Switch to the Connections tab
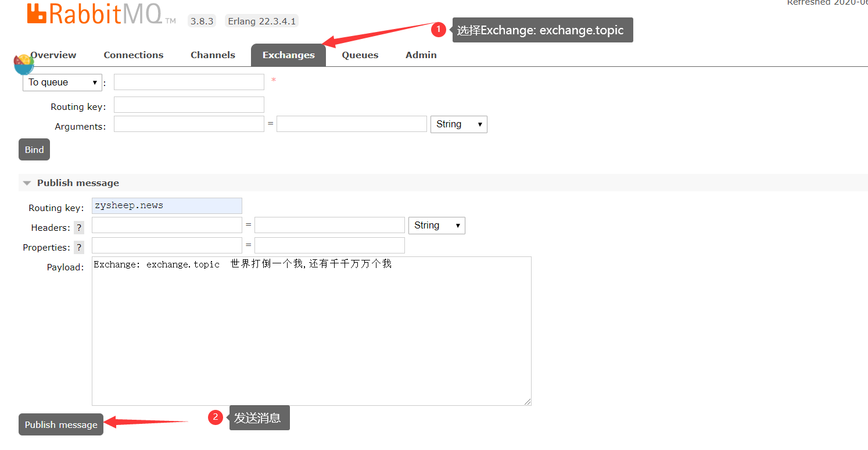This screenshot has height=450, width=868. tap(134, 55)
